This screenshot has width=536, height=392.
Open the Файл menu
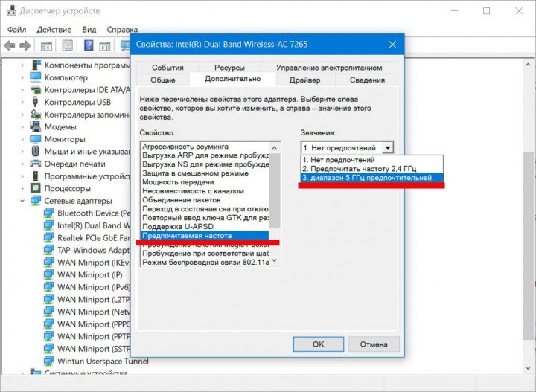point(16,30)
